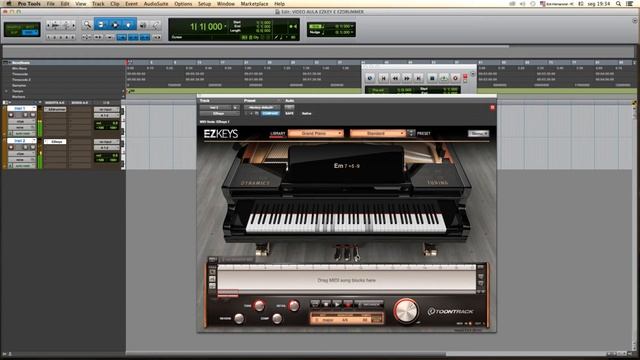Click the Tuning panel on piano
The image size is (640, 360).
pyautogui.click(x=438, y=182)
